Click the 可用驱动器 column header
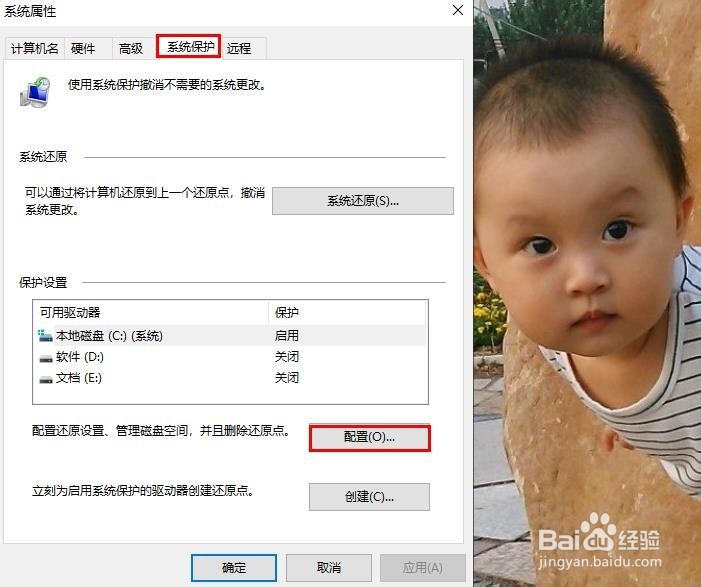Screen dimensions: 701x587 (x=151, y=313)
